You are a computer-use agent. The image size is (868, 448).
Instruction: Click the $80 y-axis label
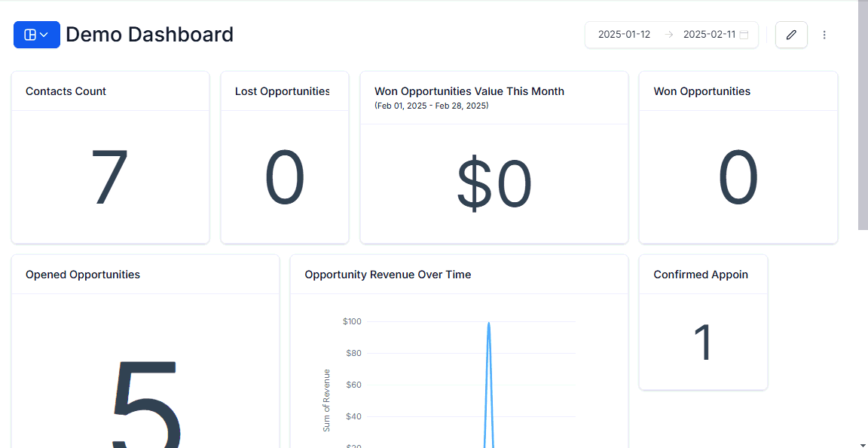353,353
